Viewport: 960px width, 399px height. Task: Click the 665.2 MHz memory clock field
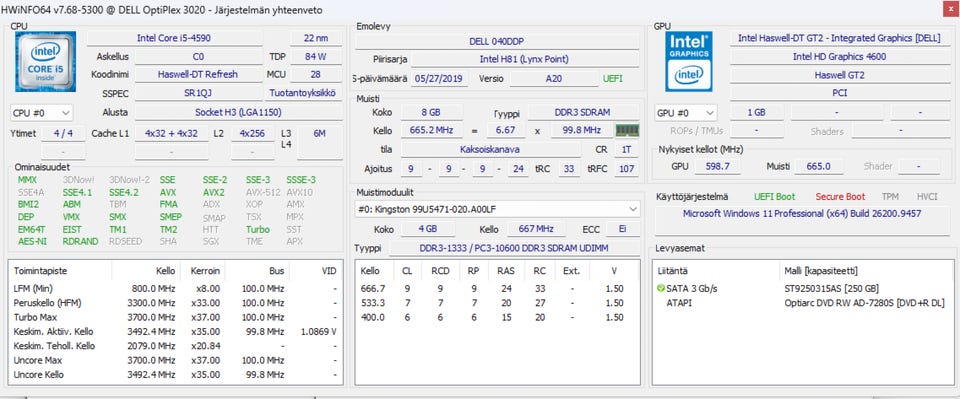pos(432,130)
